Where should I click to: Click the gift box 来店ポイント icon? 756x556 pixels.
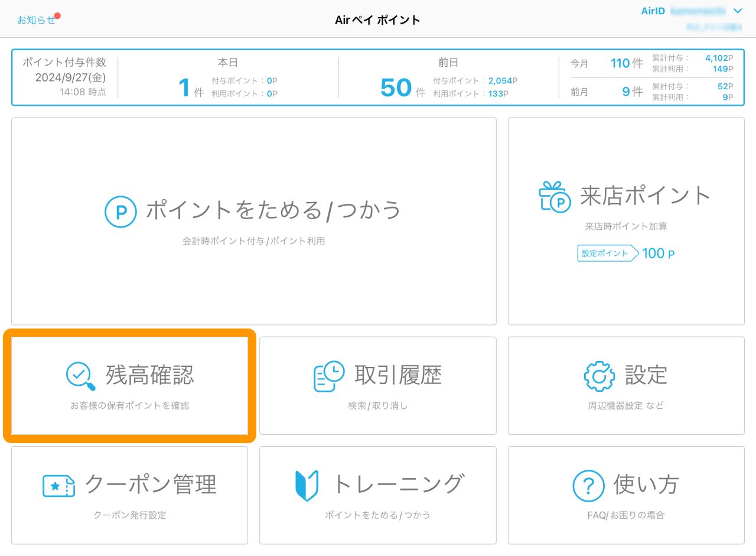click(555, 197)
